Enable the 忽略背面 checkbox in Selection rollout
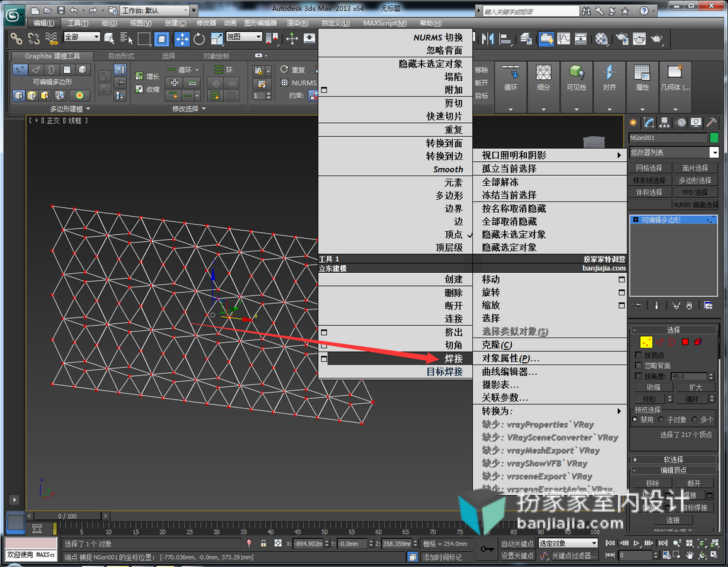728x567 pixels. tap(638, 365)
